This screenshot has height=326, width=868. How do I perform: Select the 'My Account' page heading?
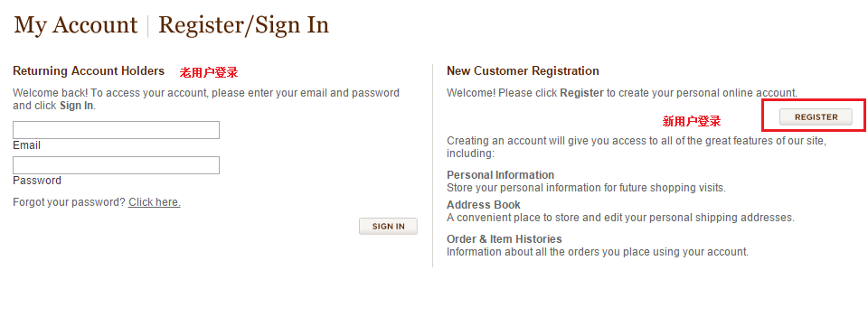[x=76, y=25]
